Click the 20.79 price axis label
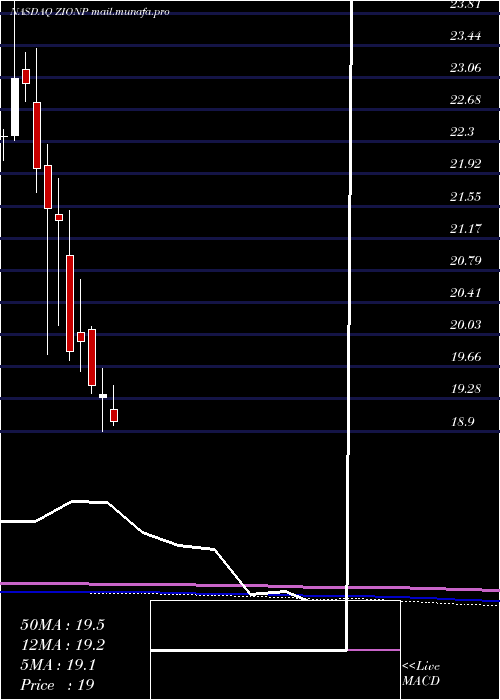This screenshot has width=500, height=700. pyautogui.click(x=466, y=260)
